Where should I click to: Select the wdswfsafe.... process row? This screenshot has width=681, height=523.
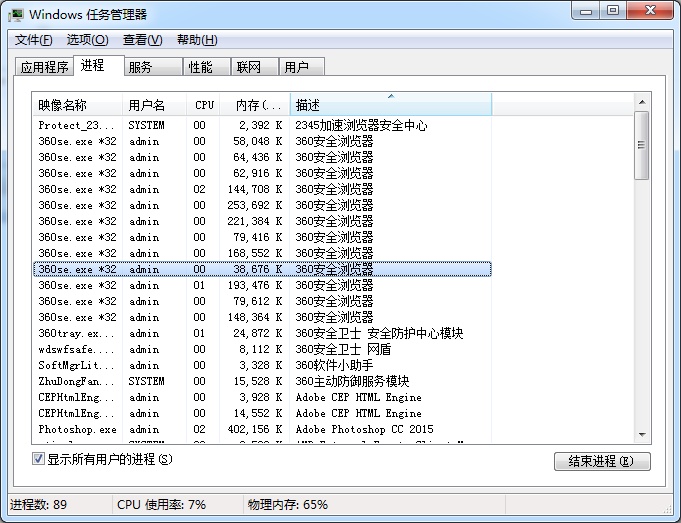[x=262, y=349]
